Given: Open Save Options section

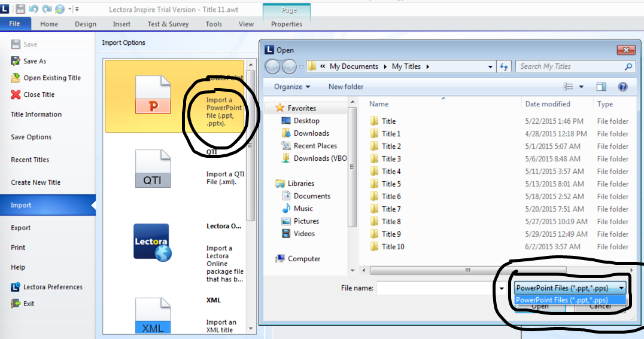Looking at the screenshot, I should (x=31, y=137).
